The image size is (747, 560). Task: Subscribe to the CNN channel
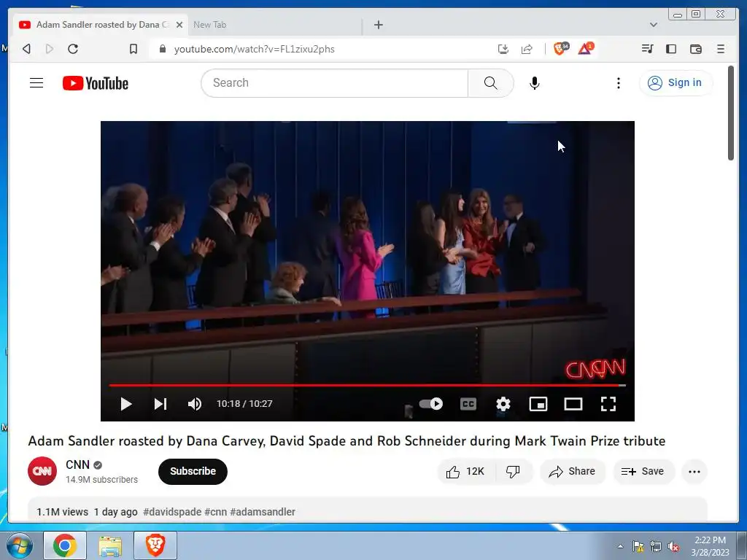point(193,472)
